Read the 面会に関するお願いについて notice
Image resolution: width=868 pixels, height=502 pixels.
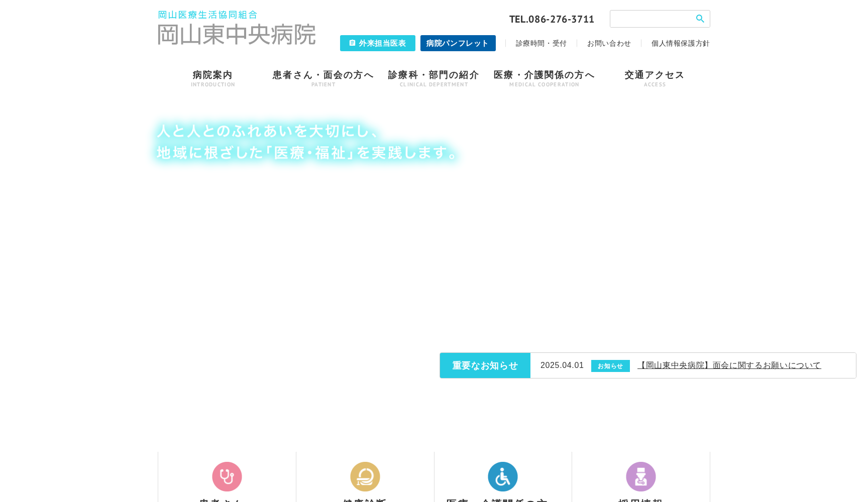729,365
